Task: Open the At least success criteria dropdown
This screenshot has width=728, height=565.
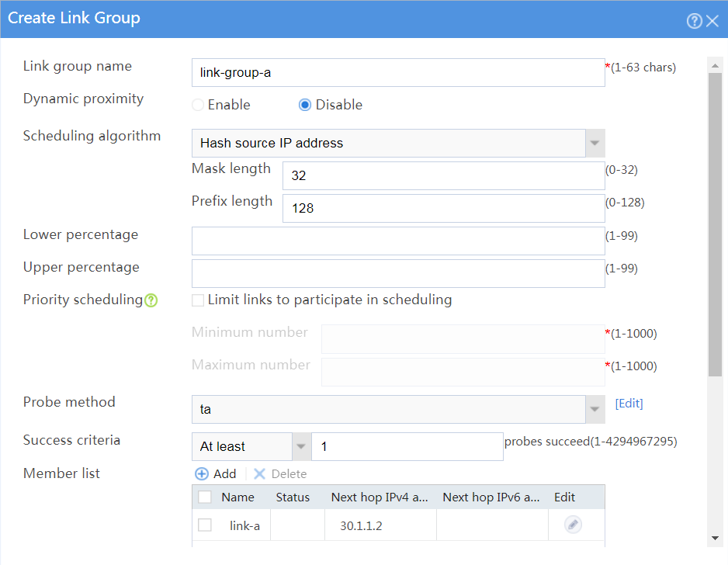Action: click(301, 446)
